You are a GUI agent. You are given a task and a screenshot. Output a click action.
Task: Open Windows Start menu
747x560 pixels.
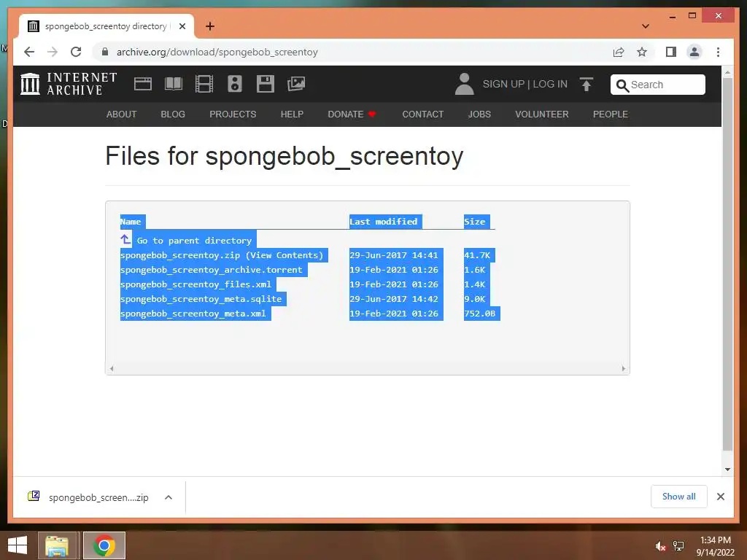click(18, 545)
